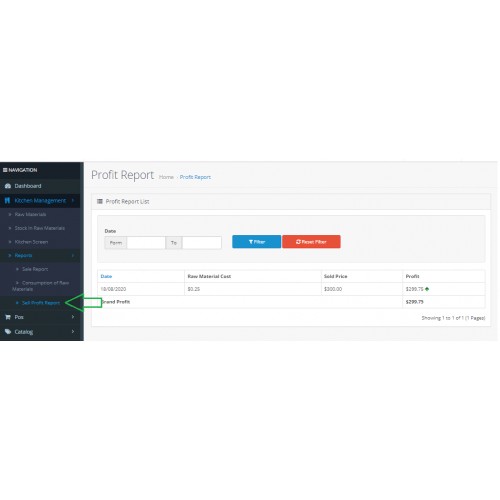Viewport: 500px width, 500px height.
Task: Click the green profit up-arrow icon
Action: 427,289
